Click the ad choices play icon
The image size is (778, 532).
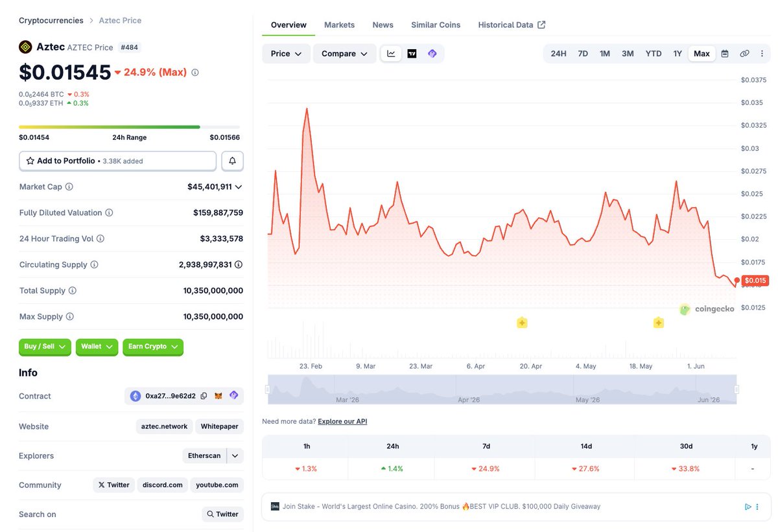(748, 507)
